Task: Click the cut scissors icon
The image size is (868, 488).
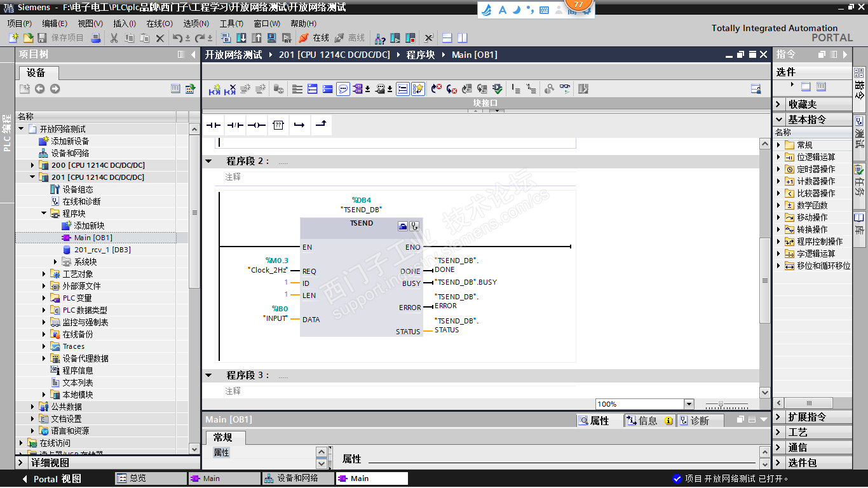Action: tap(114, 38)
